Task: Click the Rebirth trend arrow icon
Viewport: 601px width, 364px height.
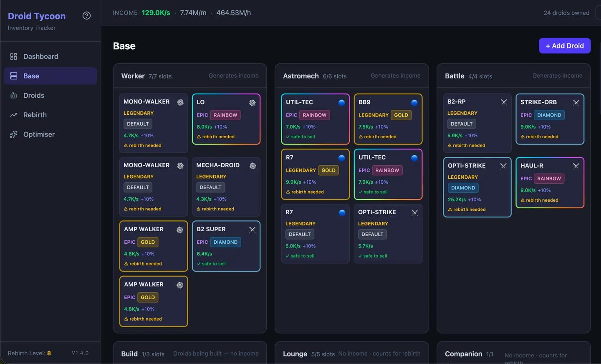Action: [x=14, y=115]
